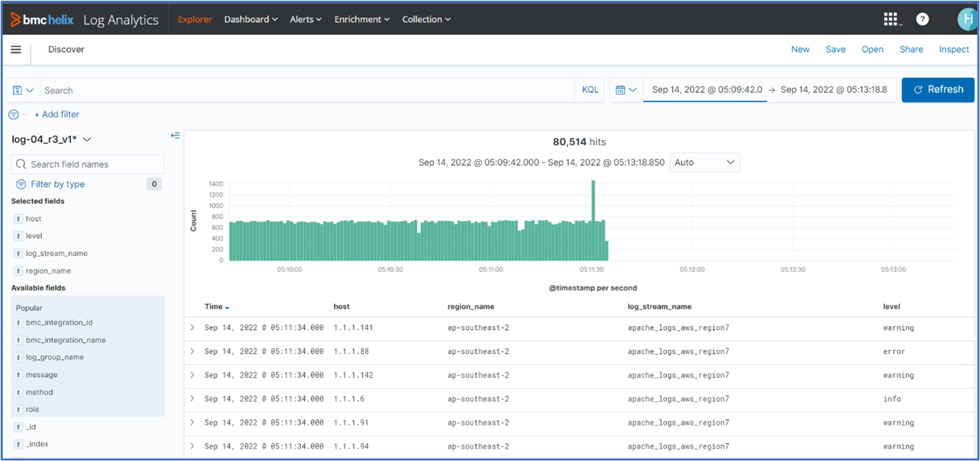Open the Auto interval dropdown
Image resolution: width=980 pixels, height=461 pixels.
(x=705, y=162)
